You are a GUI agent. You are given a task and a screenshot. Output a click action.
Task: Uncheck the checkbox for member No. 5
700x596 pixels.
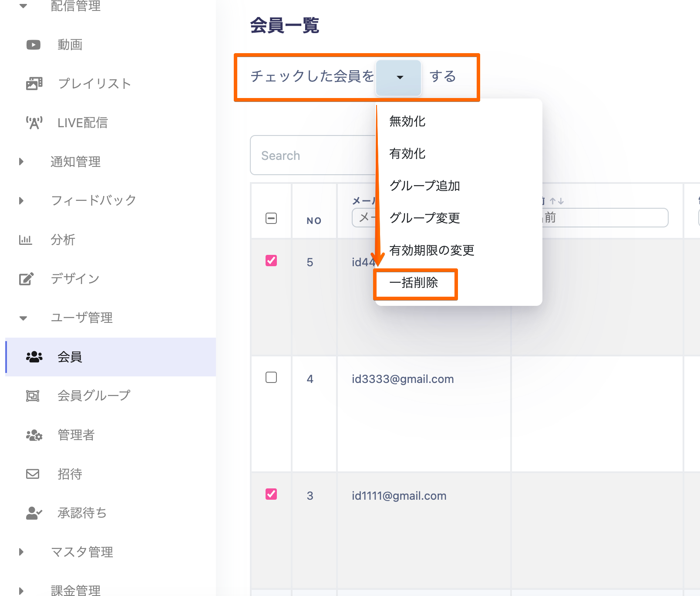(x=271, y=261)
